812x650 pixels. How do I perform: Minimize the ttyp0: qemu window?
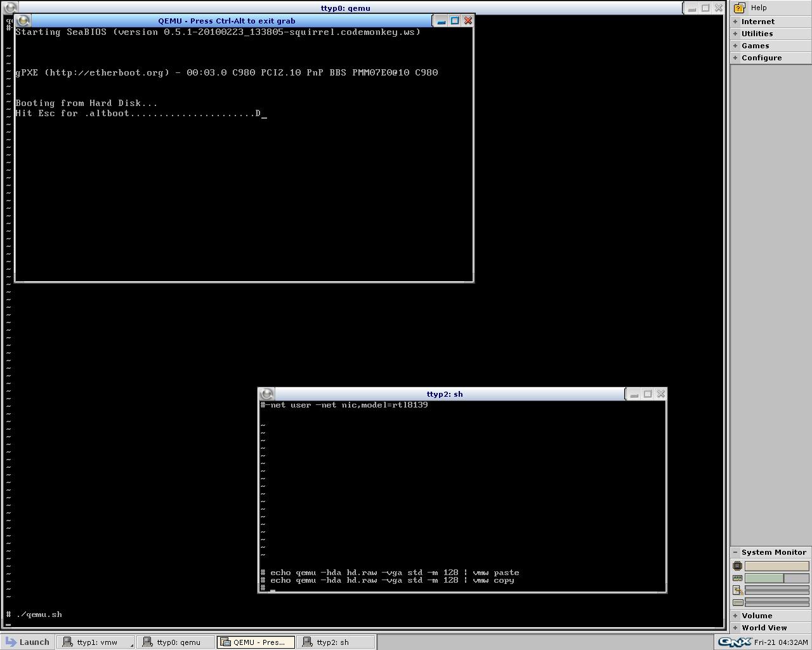point(692,8)
